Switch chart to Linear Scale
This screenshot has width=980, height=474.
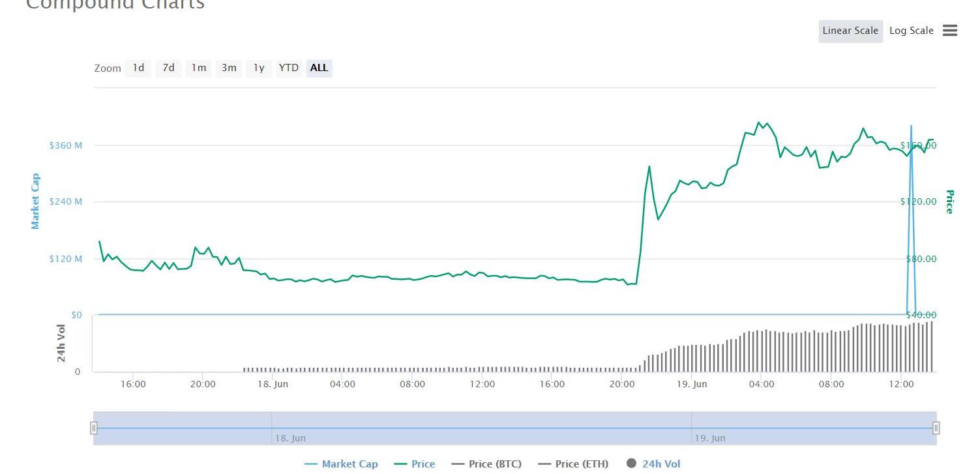click(x=850, y=31)
